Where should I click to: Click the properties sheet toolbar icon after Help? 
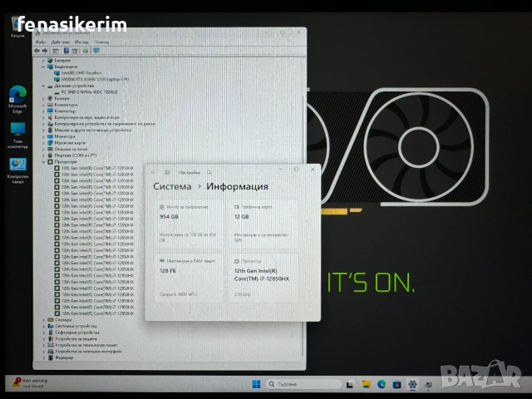[74, 51]
